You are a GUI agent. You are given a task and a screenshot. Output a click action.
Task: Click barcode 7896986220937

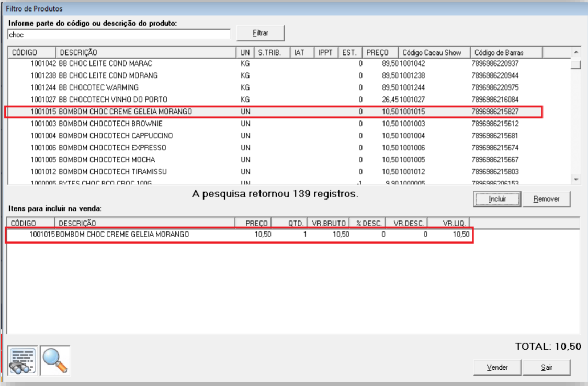(495, 63)
